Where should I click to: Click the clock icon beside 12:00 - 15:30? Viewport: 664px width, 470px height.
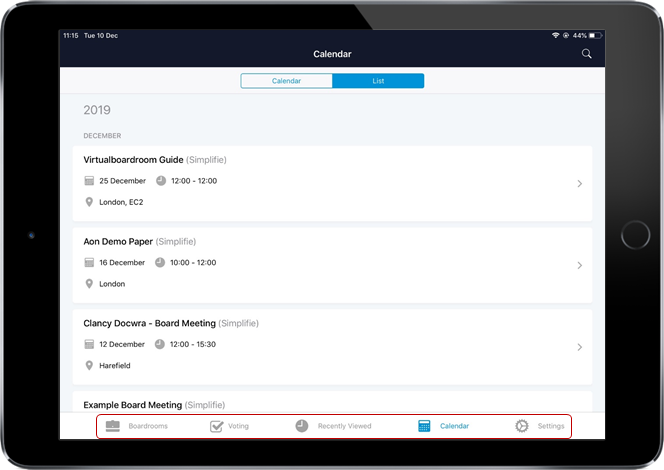coord(159,344)
